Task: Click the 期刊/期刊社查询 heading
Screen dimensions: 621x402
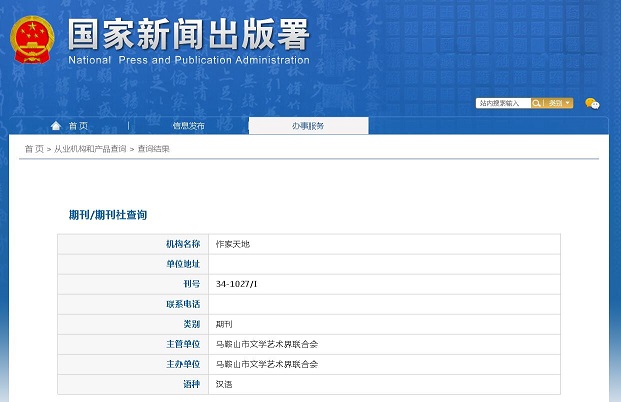Action: click(x=108, y=215)
